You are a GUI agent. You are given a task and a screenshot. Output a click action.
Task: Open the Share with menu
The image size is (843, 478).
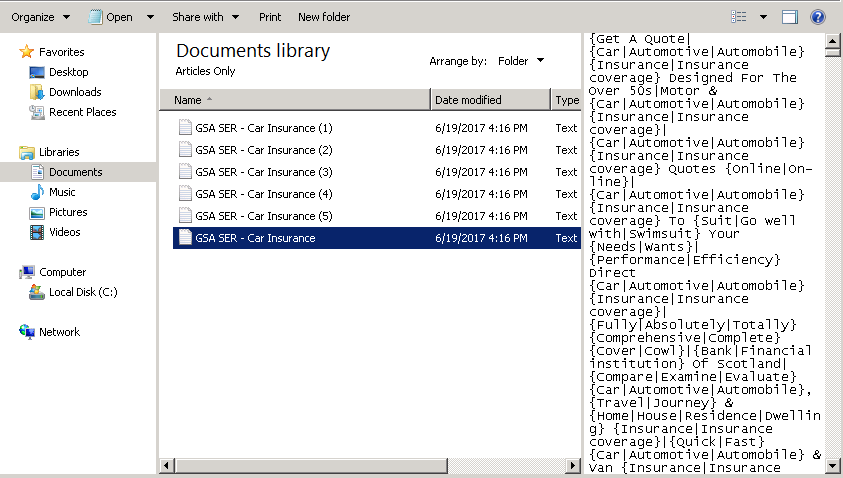[x=205, y=17]
